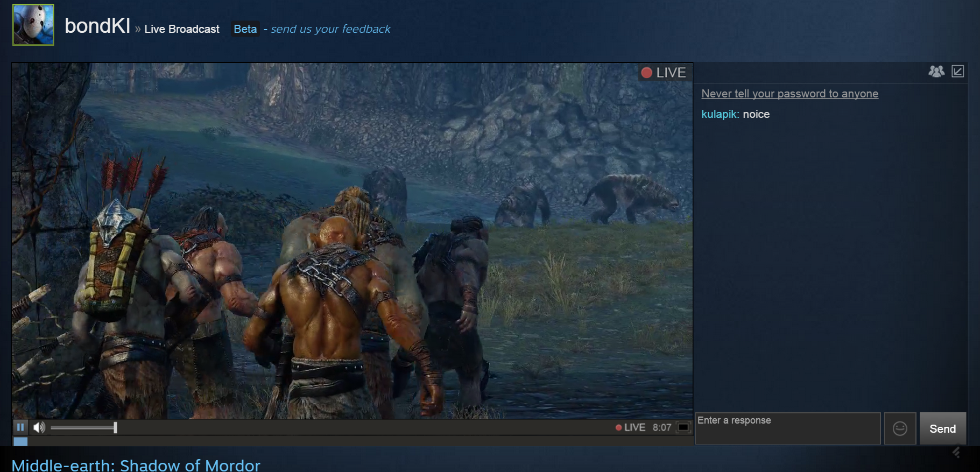Open bondKI's profile avatar

[33, 25]
